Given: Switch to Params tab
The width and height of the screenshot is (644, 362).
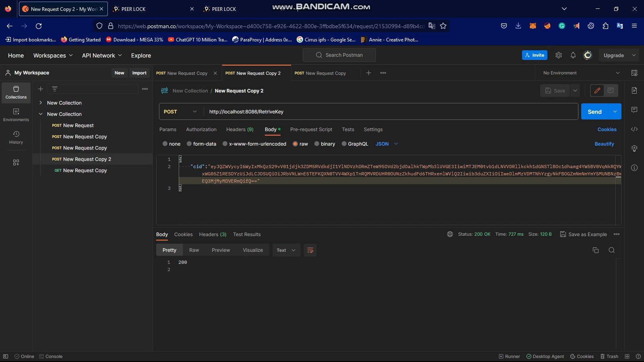Looking at the screenshot, I should tap(168, 130).
